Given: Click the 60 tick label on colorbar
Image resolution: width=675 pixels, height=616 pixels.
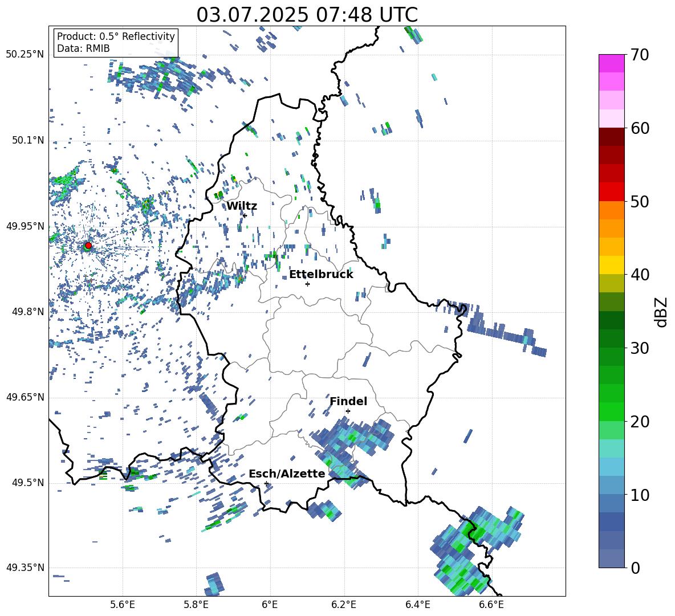Looking at the screenshot, I should [x=639, y=128].
